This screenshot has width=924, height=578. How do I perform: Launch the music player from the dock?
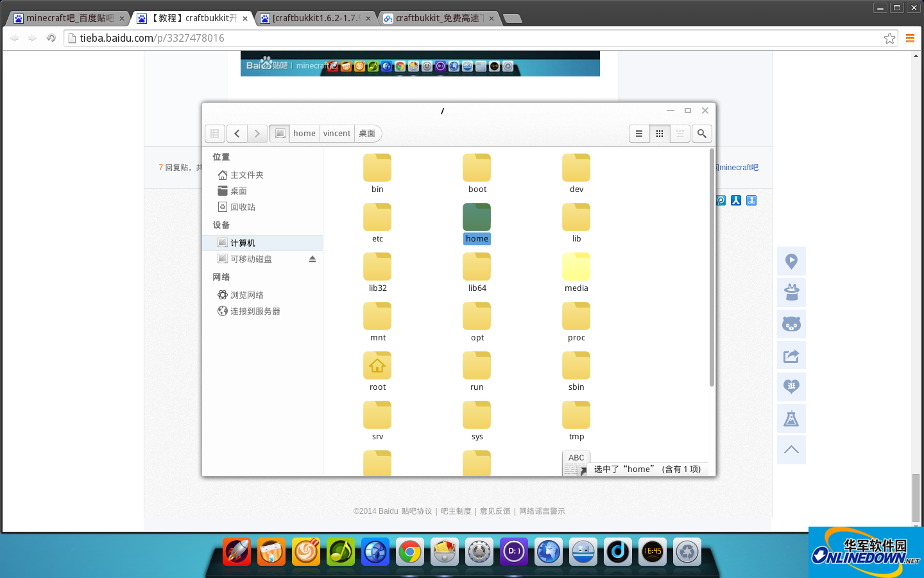tap(341, 551)
